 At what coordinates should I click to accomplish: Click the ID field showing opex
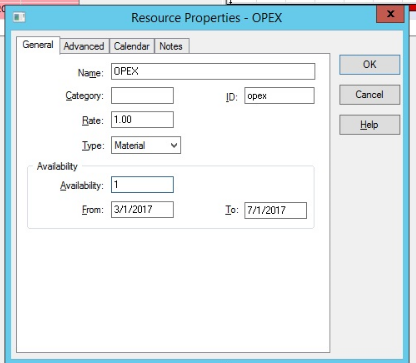(x=279, y=96)
